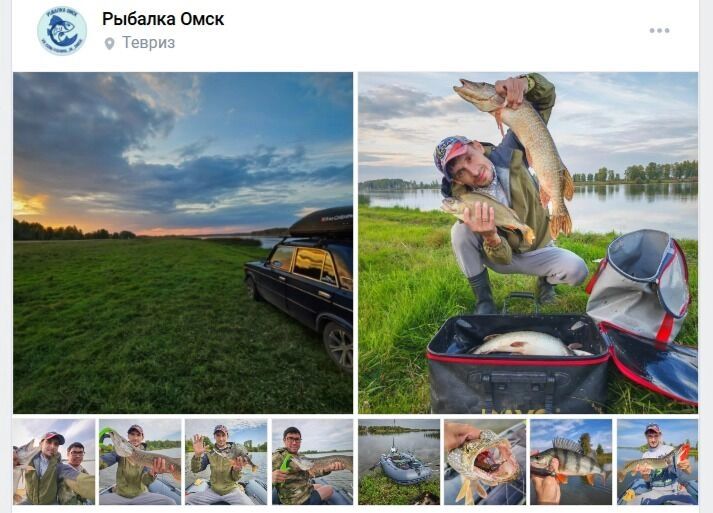Open the three-dots post options menu
Image resolution: width=713 pixels, height=513 pixels.
tap(659, 30)
